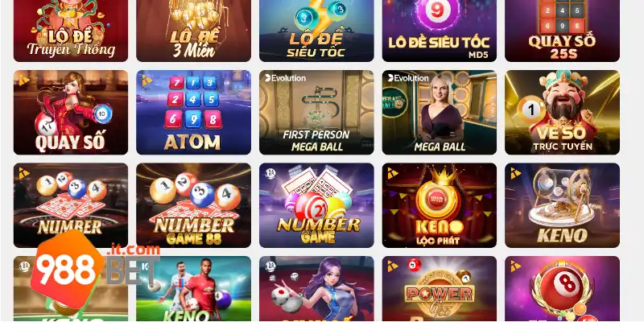This screenshot has height=322, width=644.
Task: Open the Lô Đề Truyền Thống game tile
Action: (71, 31)
